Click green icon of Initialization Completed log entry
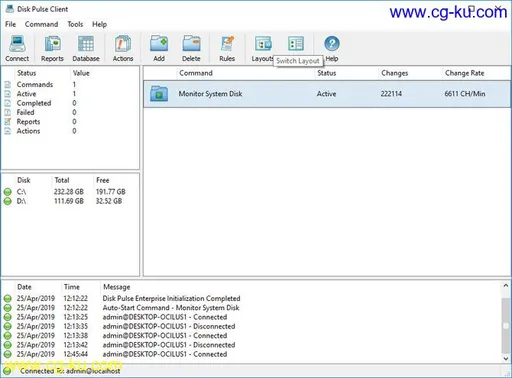Screen dimensions: 512x378 [8, 298]
